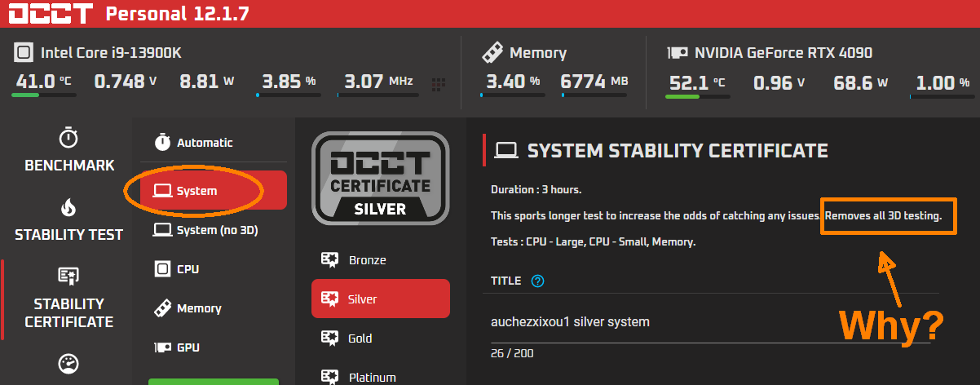Viewport: 980px width, 385px height.
Task: Click the 26 / 200 character counter
Action: pyautogui.click(x=512, y=354)
